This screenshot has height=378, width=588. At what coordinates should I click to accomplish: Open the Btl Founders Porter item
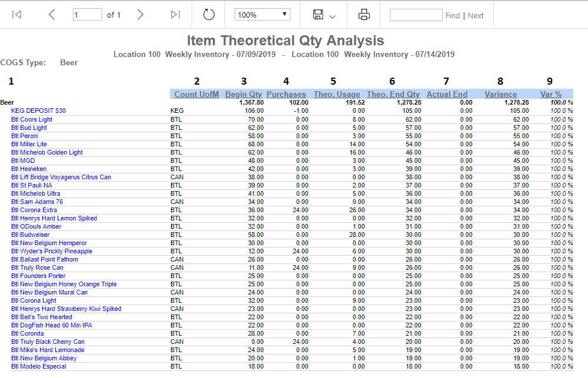tap(38, 276)
